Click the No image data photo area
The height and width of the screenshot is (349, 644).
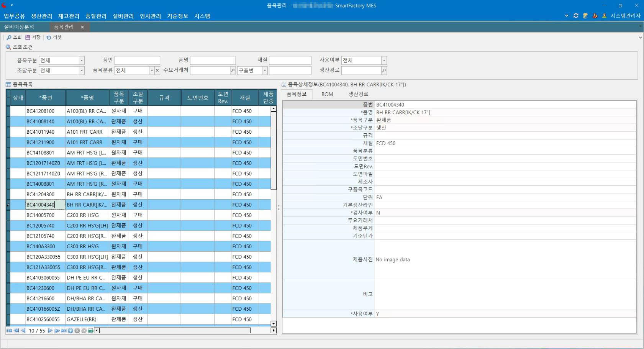505,259
